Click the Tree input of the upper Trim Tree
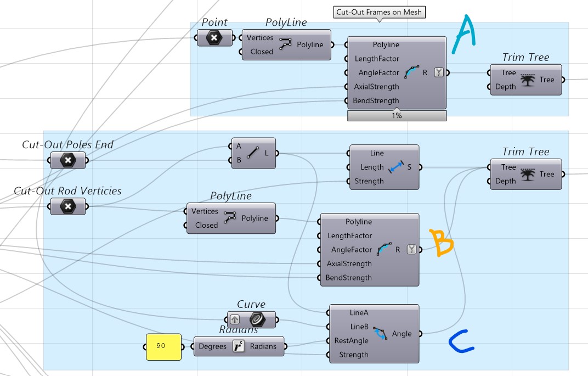Image resolution: width=588 pixels, height=376 pixels. [508, 73]
